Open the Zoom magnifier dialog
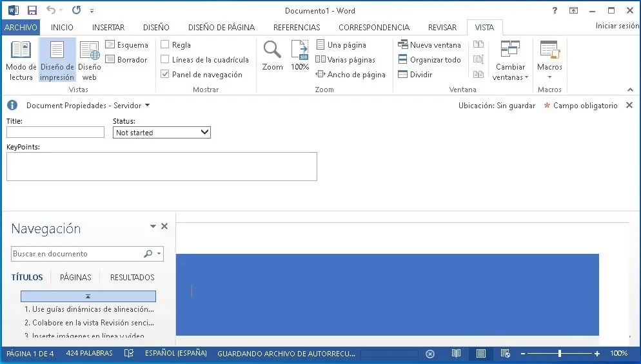Image resolution: width=641 pixels, height=364 pixels. pyautogui.click(x=272, y=55)
